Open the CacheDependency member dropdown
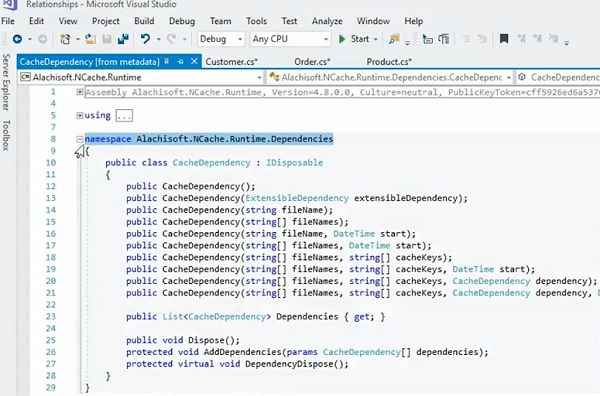Viewport: 600px width, 396px height. click(558, 77)
